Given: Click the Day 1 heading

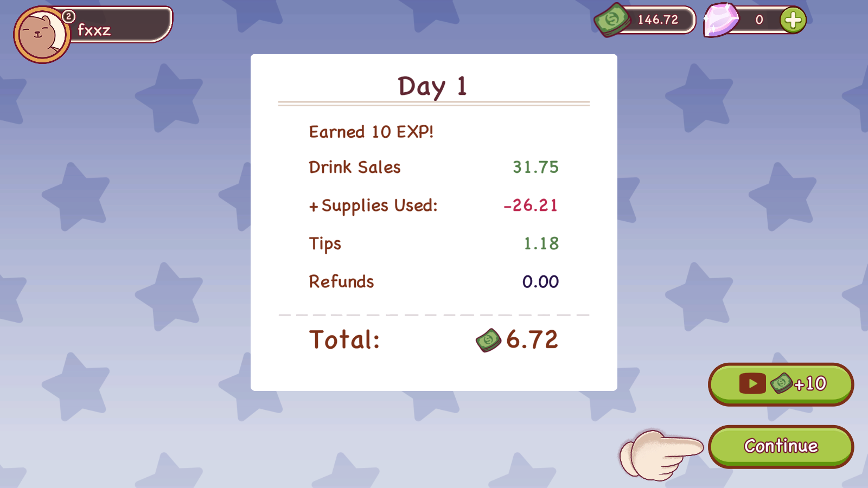Looking at the screenshot, I should point(432,87).
